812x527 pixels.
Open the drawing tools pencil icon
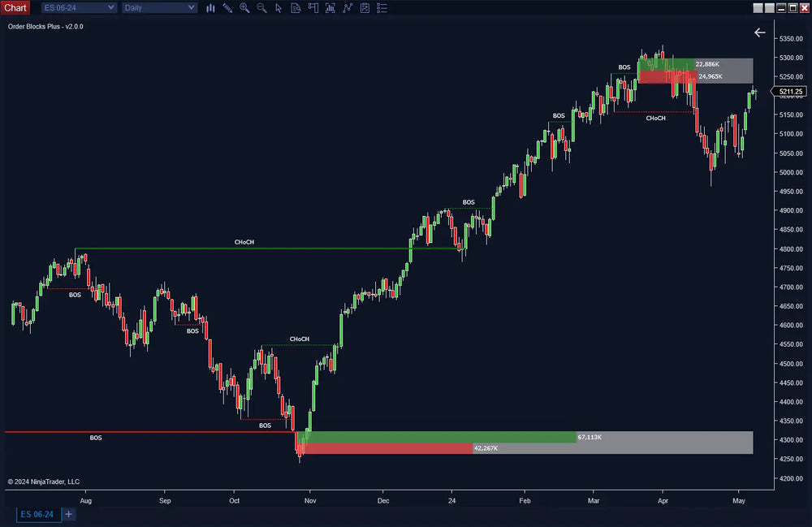click(227, 8)
